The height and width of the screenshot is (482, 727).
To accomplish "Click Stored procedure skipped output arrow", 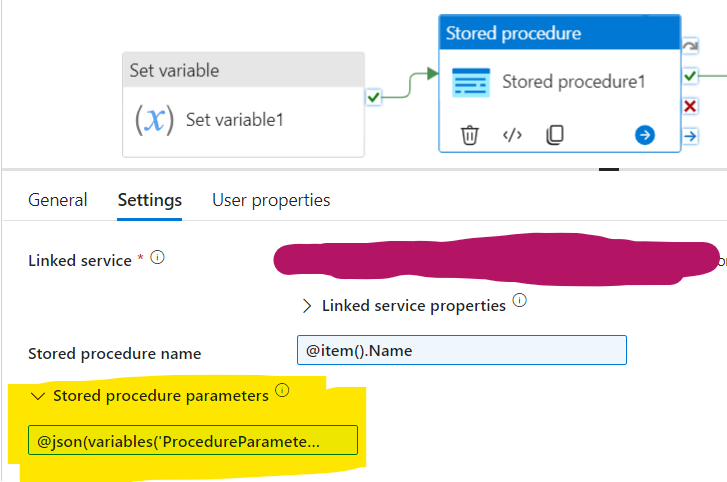I will pyautogui.click(x=690, y=46).
